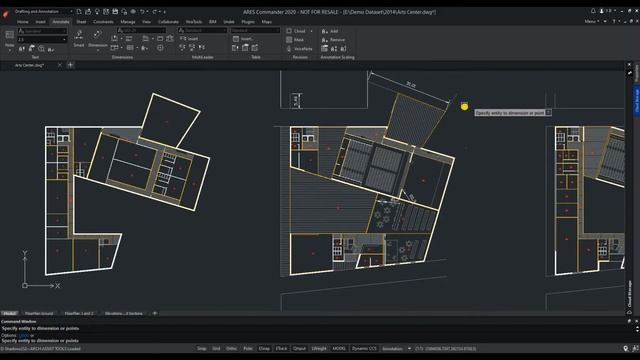640x360 pixels.
Task: Open the Manage ribbon tab
Action: (127, 22)
